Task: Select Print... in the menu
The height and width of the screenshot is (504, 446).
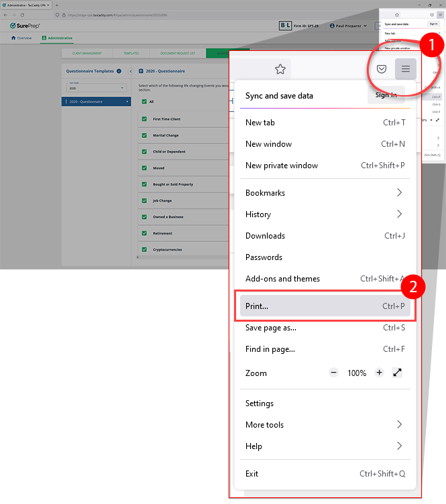Action: coord(325,306)
